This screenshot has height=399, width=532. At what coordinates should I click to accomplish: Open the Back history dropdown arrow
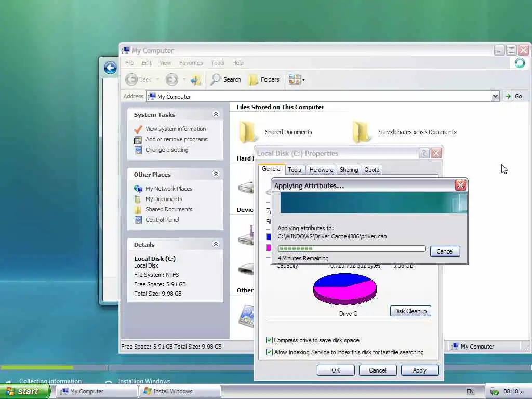[157, 79]
